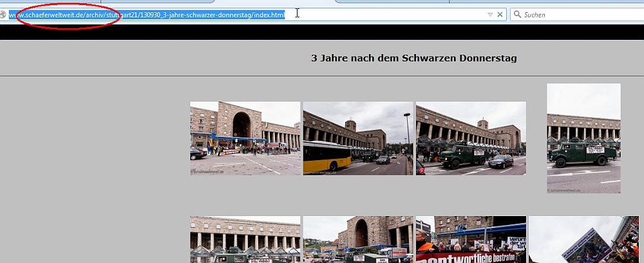Open the thumbnail with red 'bestrafen' protest banner
This screenshot has width=644, height=263.
(471, 239)
